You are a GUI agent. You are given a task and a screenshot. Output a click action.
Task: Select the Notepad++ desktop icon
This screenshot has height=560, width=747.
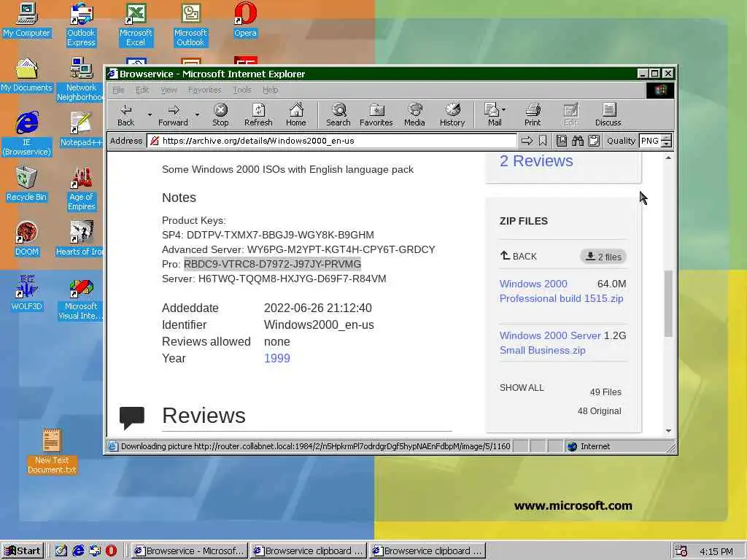click(x=81, y=130)
